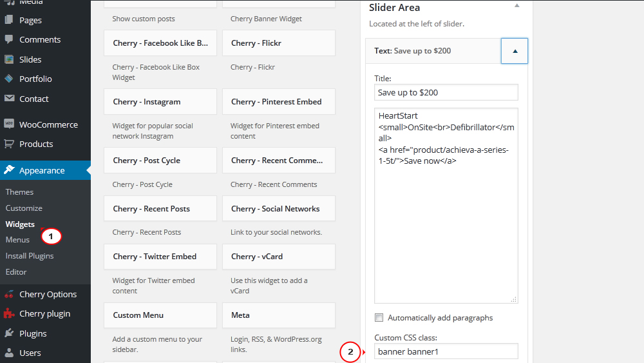
Task: Click 'Show custom posts' description text
Action: tap(144, 19)
